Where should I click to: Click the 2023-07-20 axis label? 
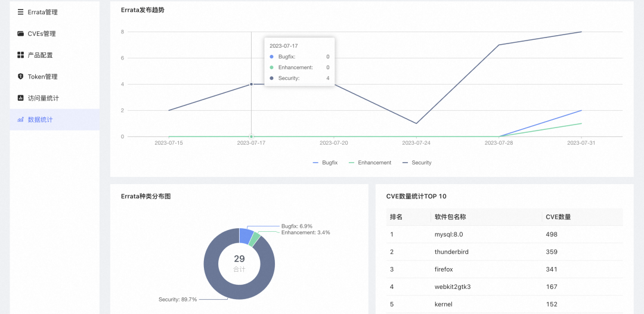334,143
